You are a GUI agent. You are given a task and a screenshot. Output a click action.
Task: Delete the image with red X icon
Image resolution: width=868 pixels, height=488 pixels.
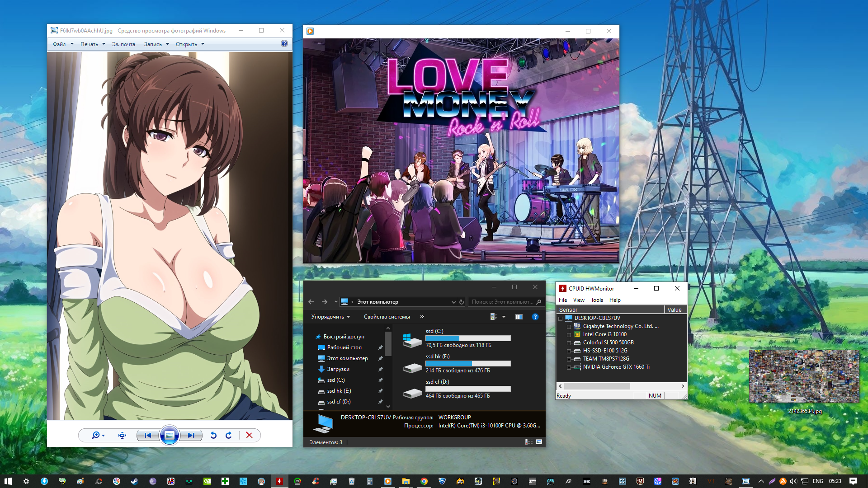(249, 435)
